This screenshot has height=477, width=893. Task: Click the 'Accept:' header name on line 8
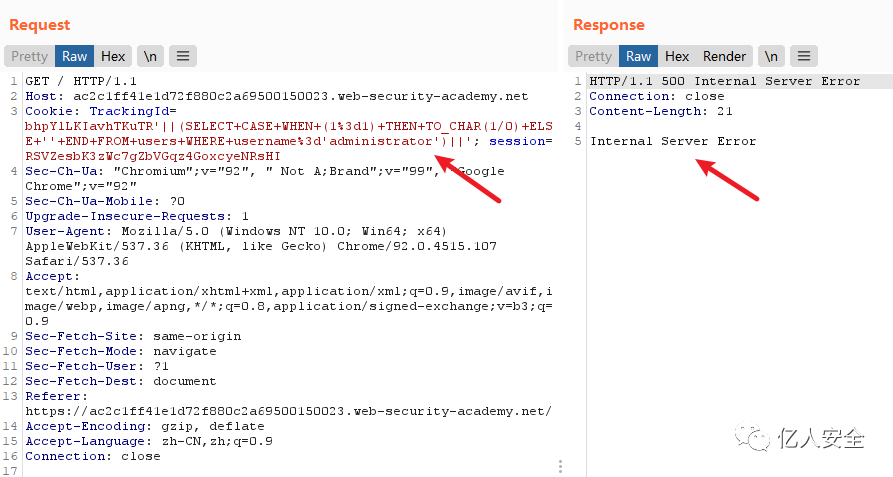pyautogui.click(x=52, y=276)
